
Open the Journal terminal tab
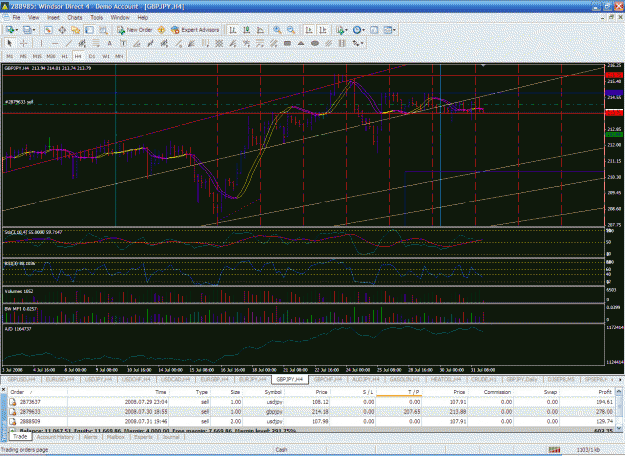(171, 437)
